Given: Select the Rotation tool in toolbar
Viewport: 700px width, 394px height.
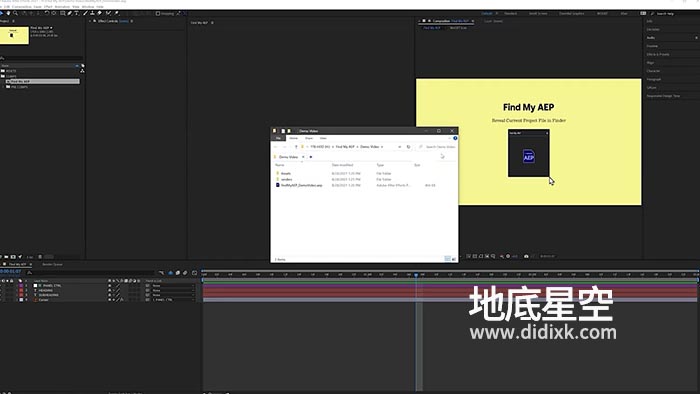Looking at the screenshot, I should pyautogui.click(x=46, y=13).
